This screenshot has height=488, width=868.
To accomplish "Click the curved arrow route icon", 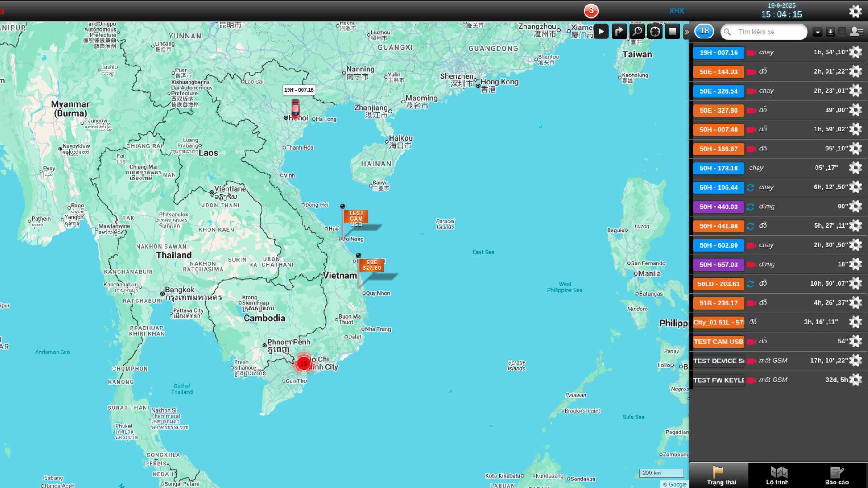I will [619, 32].
